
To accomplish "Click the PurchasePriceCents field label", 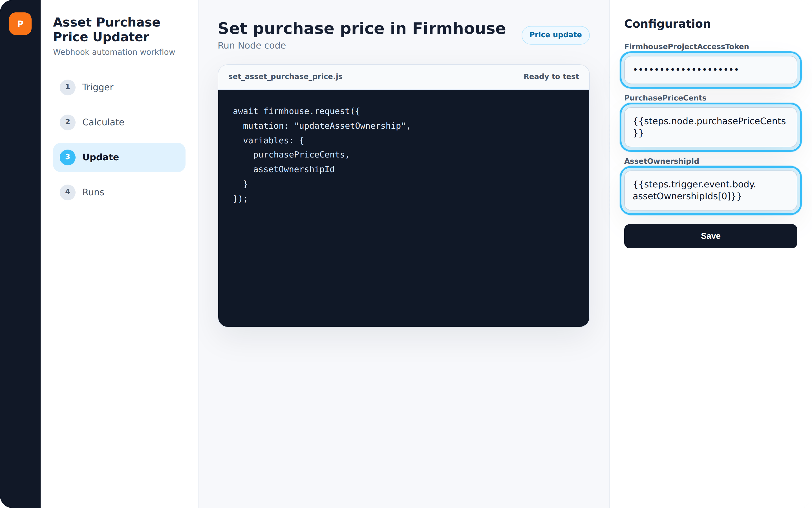I will [x=665, y=98].
